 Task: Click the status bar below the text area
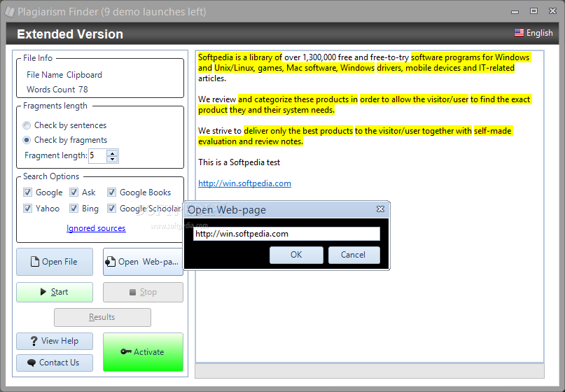(370, 371)
